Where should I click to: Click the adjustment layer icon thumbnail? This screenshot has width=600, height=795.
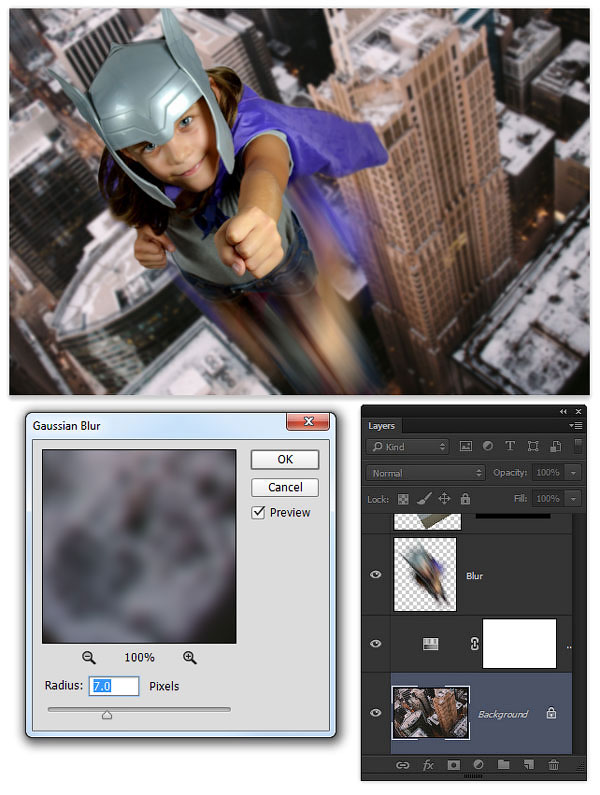(430, 644)
